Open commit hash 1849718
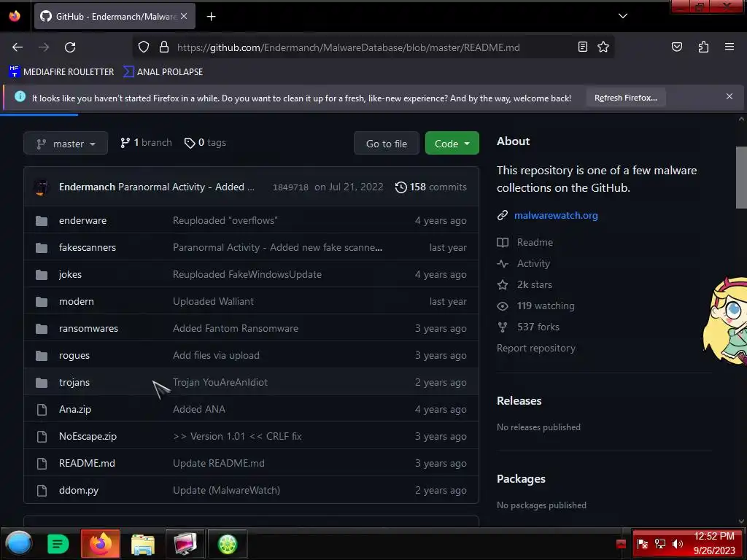Image resolution: width=747 pixels, height=560 pixels. (290, 187)
